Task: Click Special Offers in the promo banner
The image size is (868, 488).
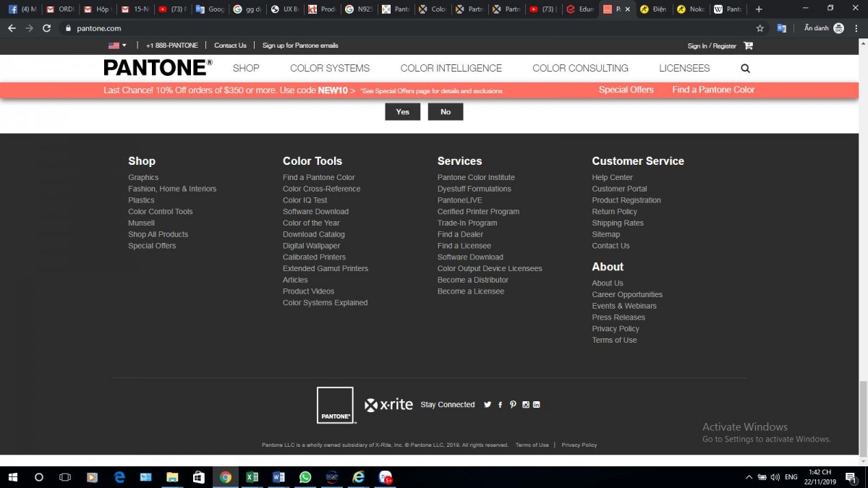Action: 626,90
